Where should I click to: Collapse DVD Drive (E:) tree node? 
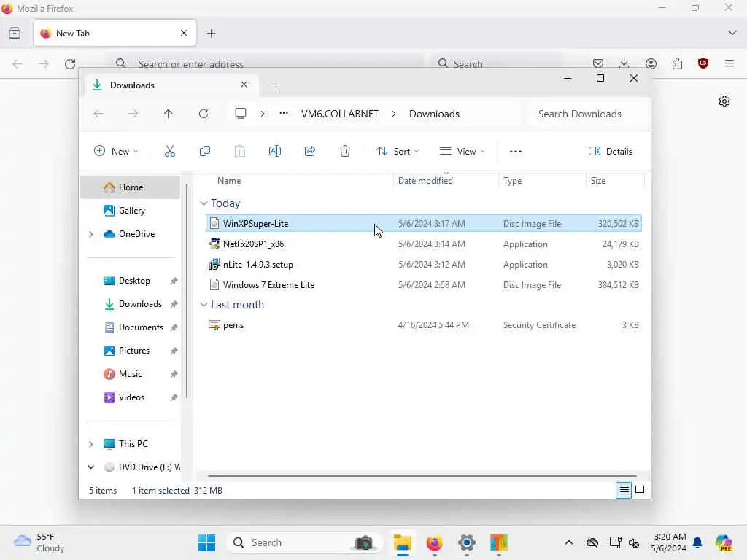[x=91, y=467]
